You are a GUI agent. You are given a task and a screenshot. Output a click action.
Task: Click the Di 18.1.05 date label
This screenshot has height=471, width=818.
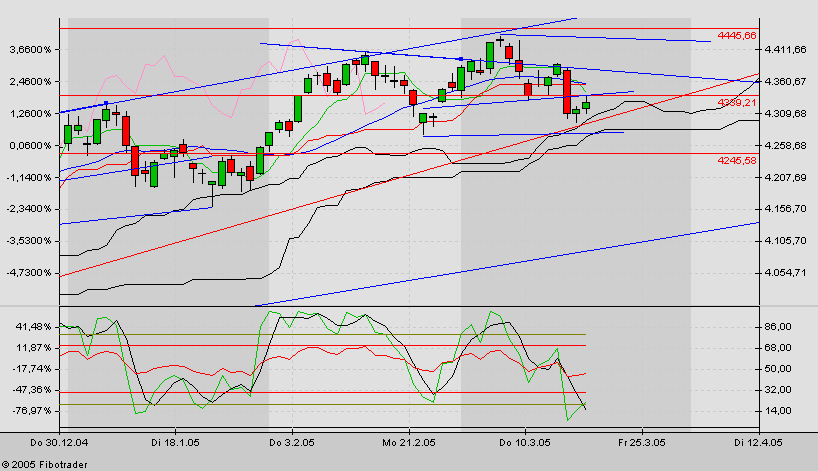click(175, 443)
